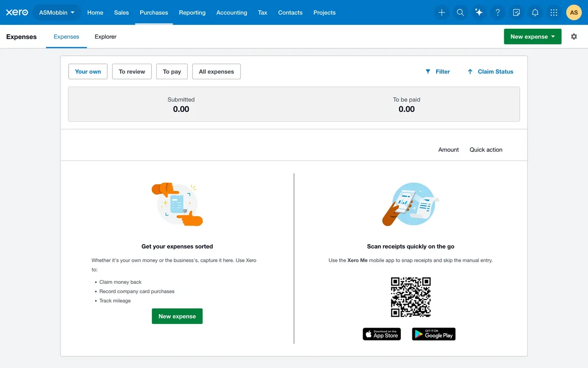Click the Record company card purchases bullet
The height and width of the screenshot is (368, 588).
(137, 291)
